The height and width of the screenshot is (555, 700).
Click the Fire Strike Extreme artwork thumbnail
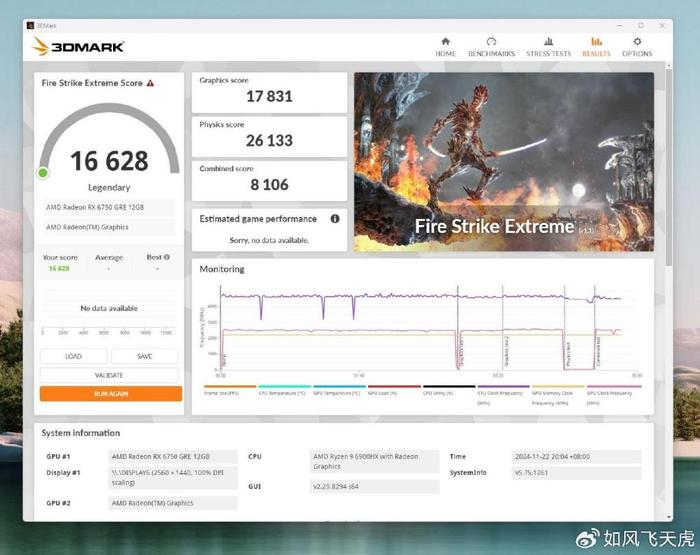point(504,162)
